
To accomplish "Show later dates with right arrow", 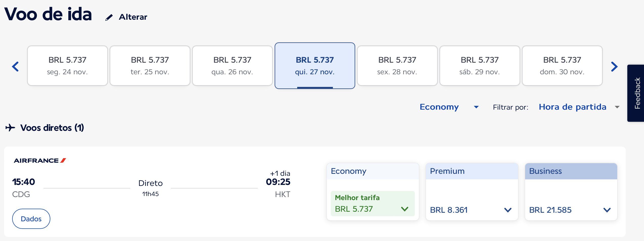I will click(x=614, y=66).
